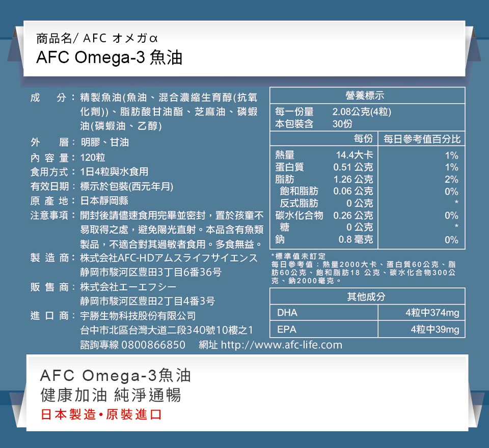
Task: Click the '每日參考值百分比' column header
Action: [x=422, y=139]
